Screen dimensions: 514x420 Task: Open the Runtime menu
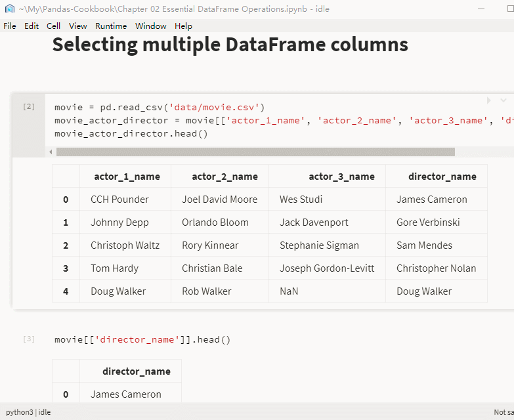111,26
